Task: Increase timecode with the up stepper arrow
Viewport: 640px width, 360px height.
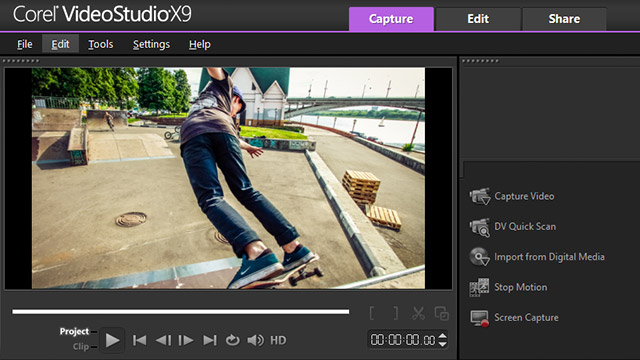Action: click(x=442, y=336)
